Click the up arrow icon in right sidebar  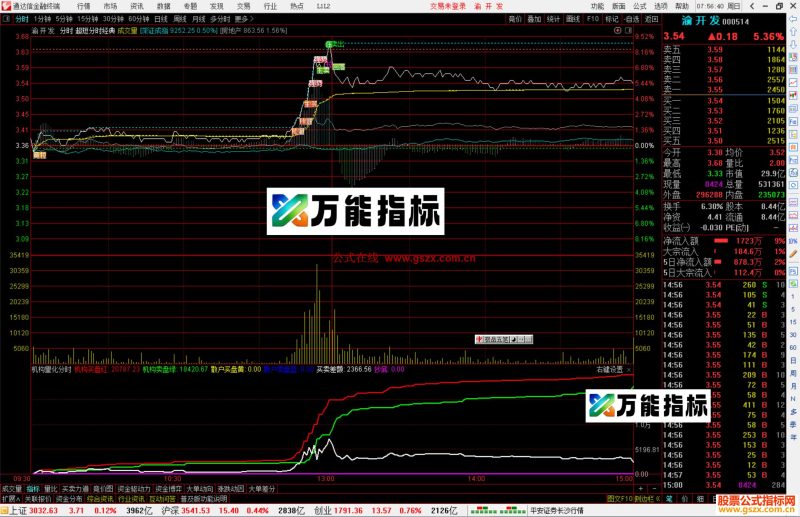click(x=793, y=32)
